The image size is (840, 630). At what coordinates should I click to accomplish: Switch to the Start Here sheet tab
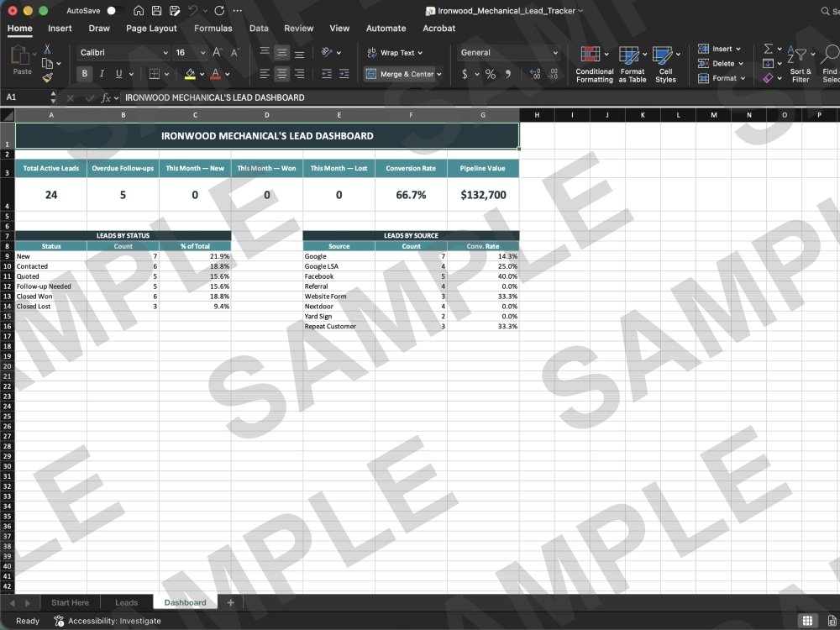pos(71,602)
